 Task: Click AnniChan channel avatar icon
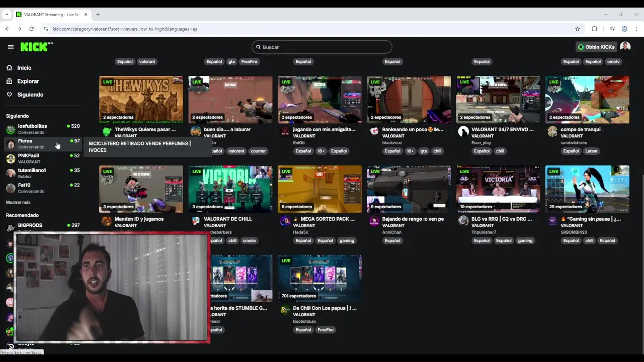[x=374, y=221]
